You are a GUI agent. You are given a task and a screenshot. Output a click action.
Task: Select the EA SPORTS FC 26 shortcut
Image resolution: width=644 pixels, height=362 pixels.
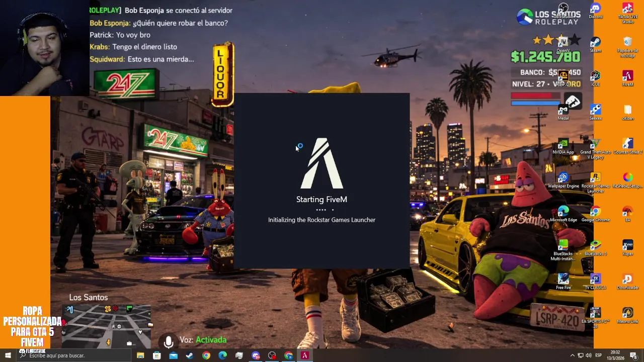[595, 317]
